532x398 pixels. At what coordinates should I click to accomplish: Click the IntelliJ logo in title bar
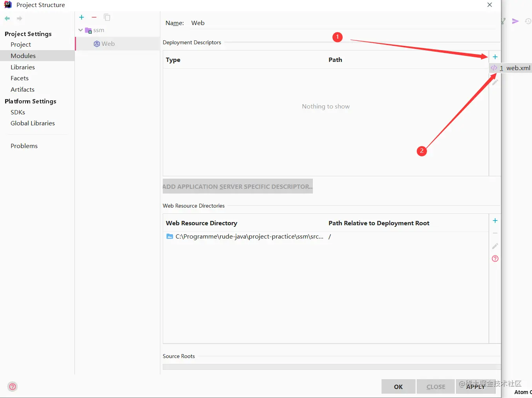point(8,5)
